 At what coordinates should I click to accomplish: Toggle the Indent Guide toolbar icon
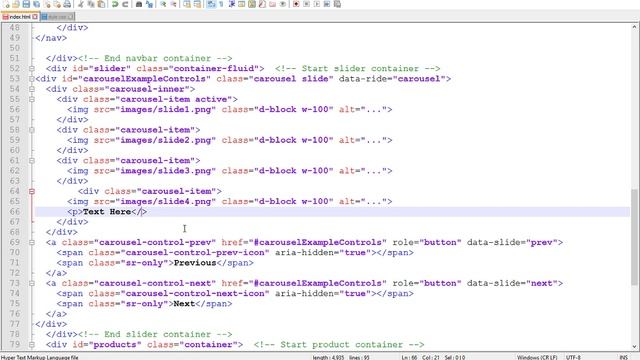coord(232,4)
